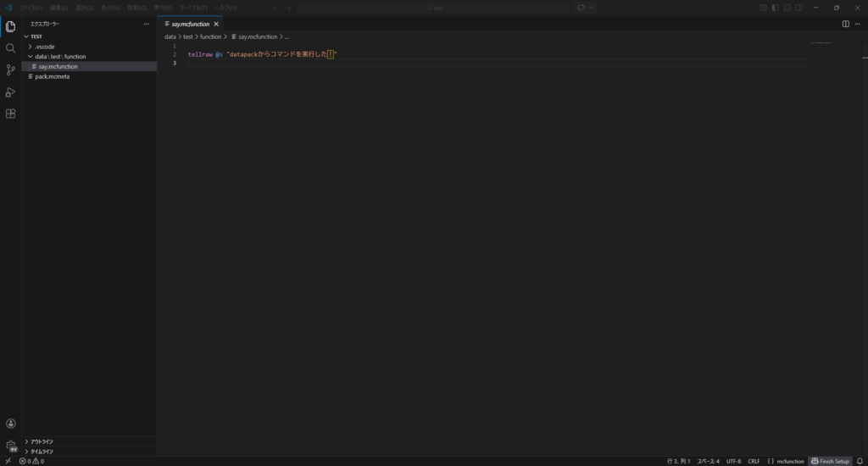Open the ターミナル(T) menu

[x=193, y=8]
